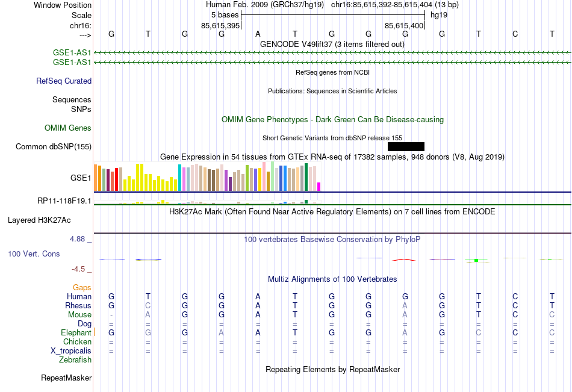This screenshot has width=572, height=392.
Task: Select the Human alignment row label
Action: click(x=79, y=296)
